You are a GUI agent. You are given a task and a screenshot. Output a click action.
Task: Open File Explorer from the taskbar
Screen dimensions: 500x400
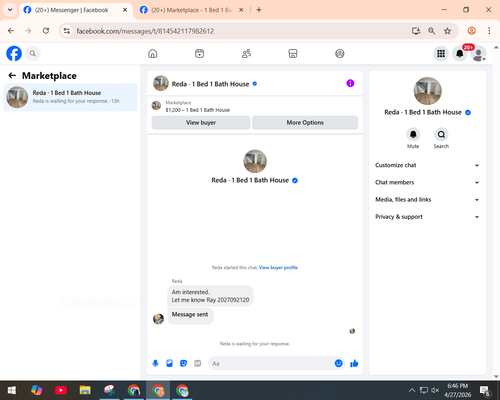pyautogui.click(x=85, y=390)
